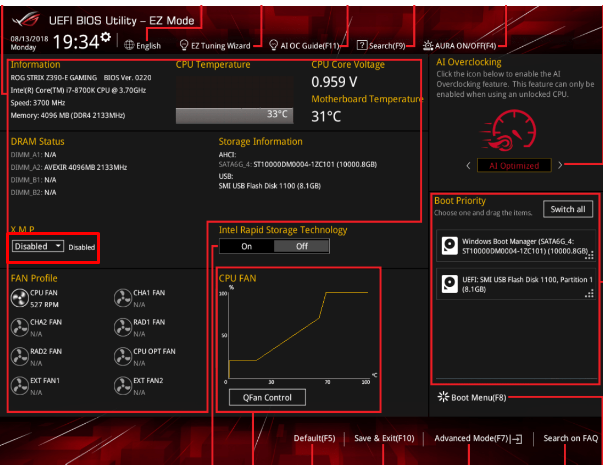Image resolution: width=603 pixels, height=467 pixels.
Task: Click the CPU OPT FAN fan icon
Action: [x=123, y=357]
